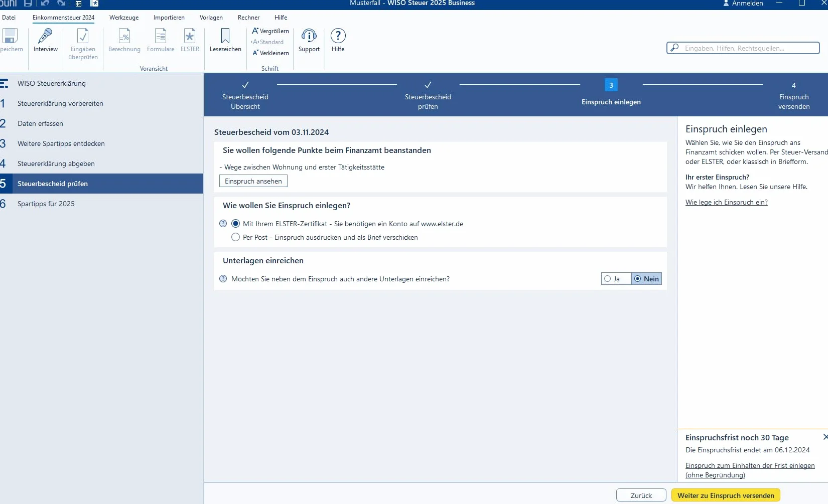Open the Berechnung preview icon

click(x=124, y=36)
